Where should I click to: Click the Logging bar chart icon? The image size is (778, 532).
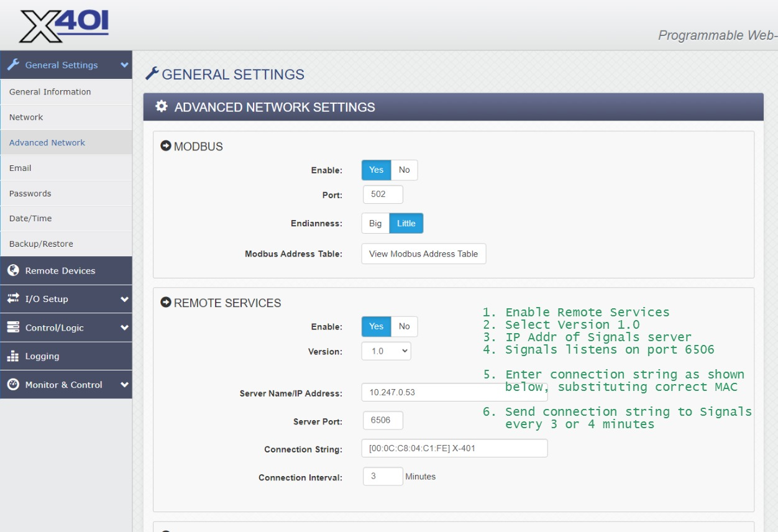[x=13, y=356]
